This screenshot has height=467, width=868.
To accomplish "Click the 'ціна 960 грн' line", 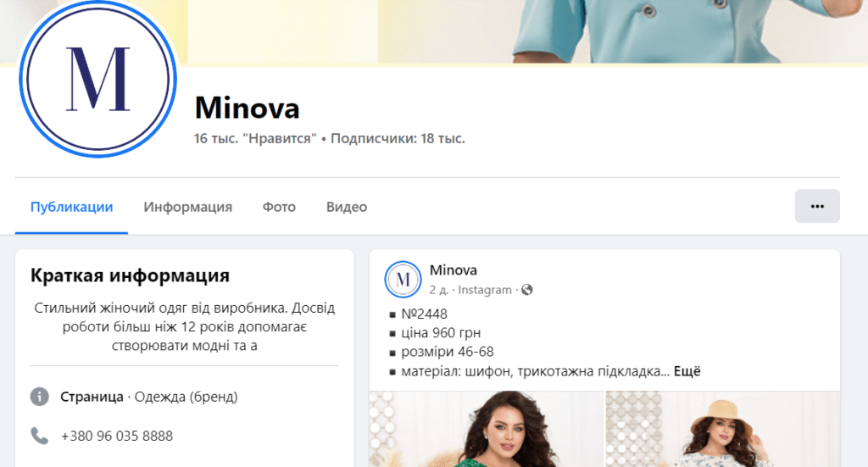I will [x=441, y=333].
